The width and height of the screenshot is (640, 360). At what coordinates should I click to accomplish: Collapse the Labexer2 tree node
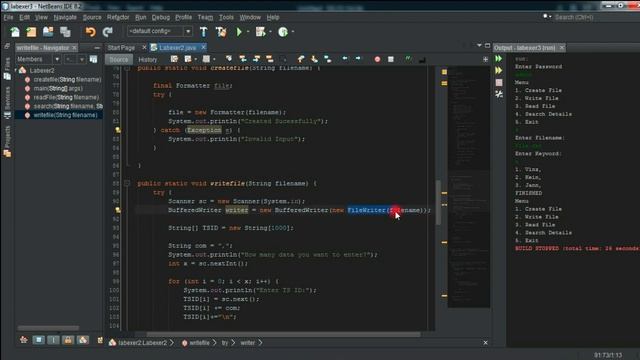coord(16,70)
